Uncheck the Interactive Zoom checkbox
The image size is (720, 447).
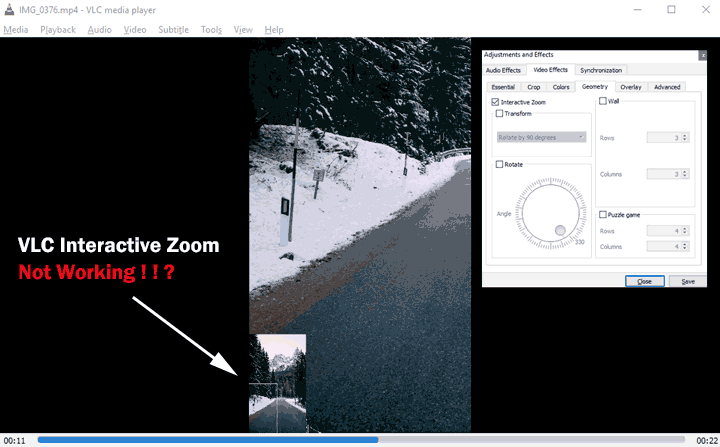point(495,102)
